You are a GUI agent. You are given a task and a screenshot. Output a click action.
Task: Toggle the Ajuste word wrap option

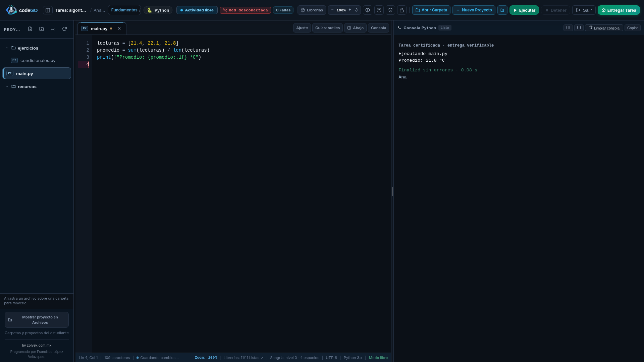[302, 28]
